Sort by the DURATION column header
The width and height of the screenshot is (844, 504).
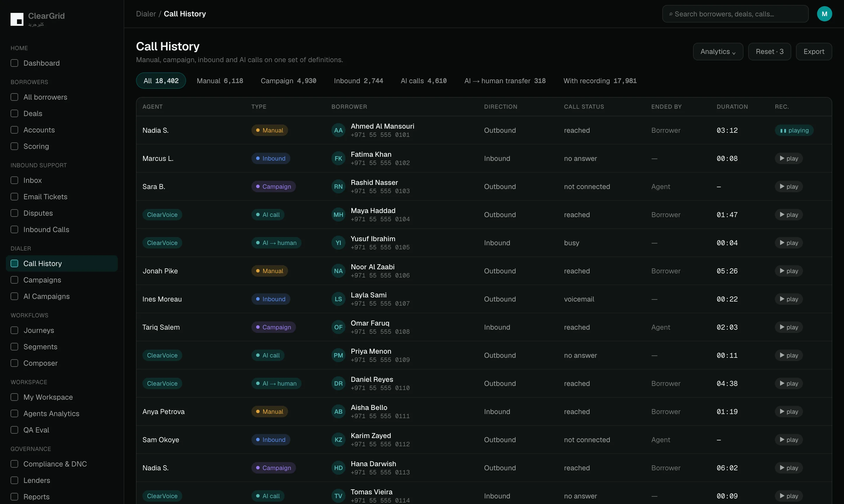point(732,107)
